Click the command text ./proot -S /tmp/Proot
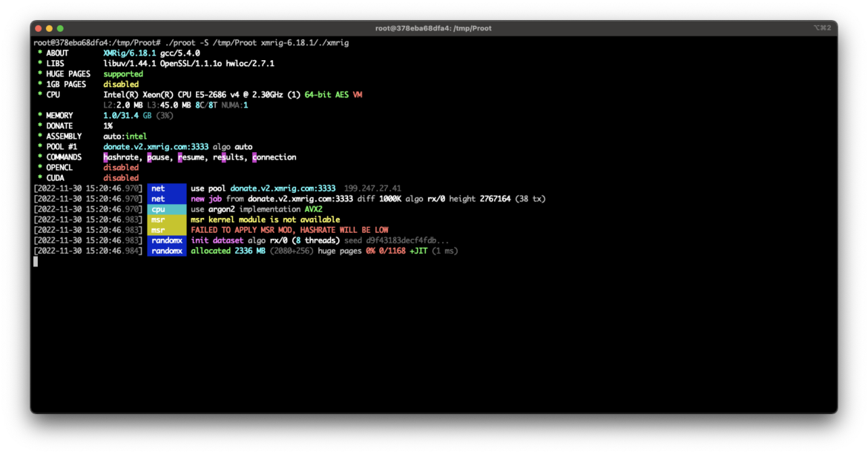Viewport: 868px width, 454px height. [x=211, y=42]
